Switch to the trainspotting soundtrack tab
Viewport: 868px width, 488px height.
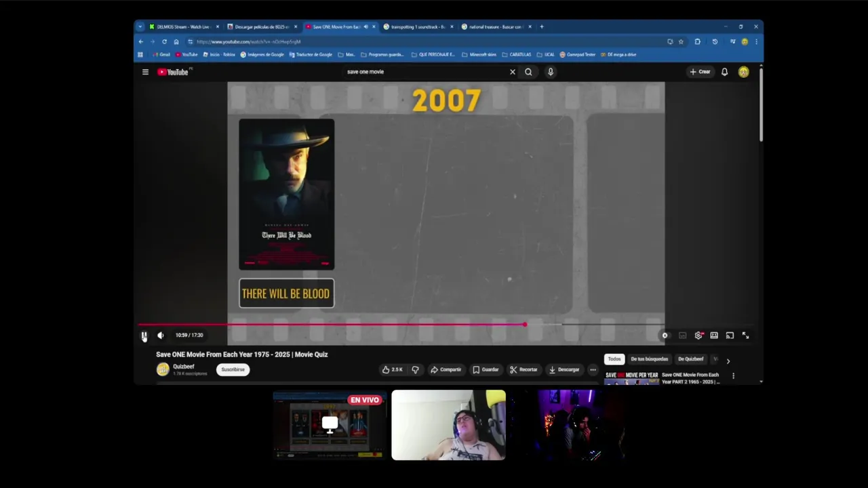418,27
